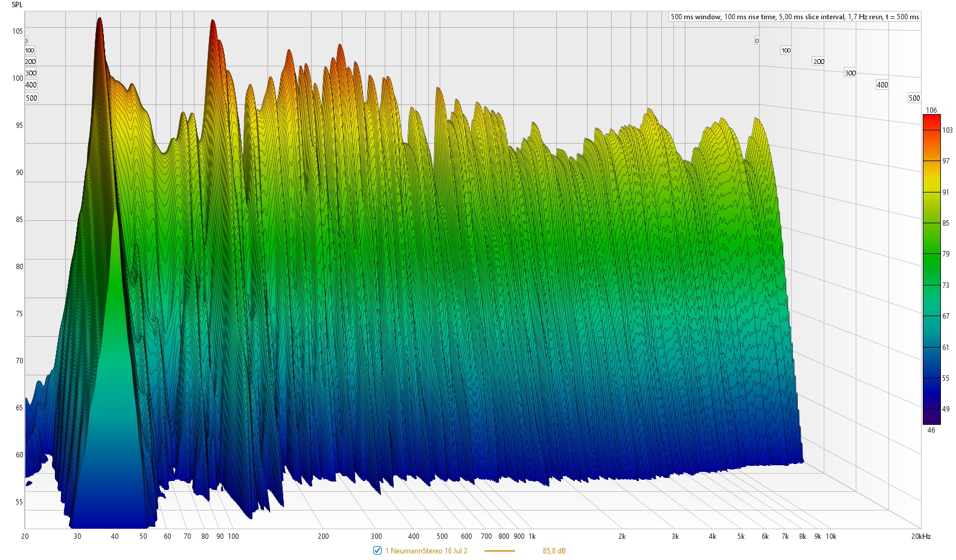Click the 105 SPL axis tick label

18,31
